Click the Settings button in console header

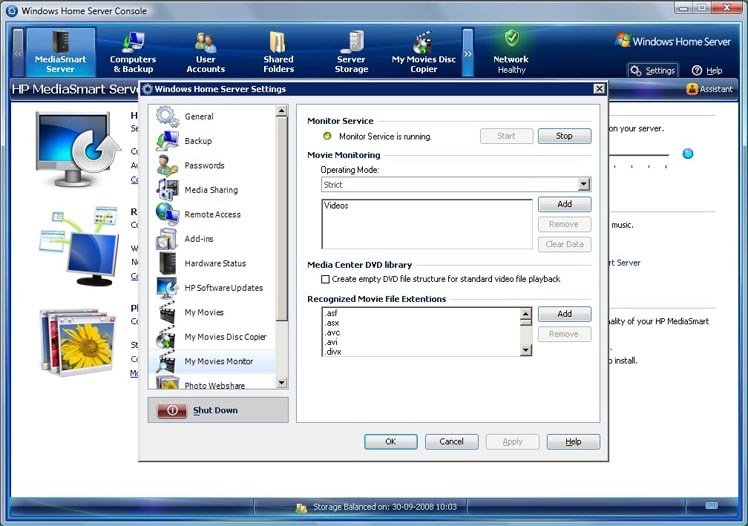click(x=653, y=71)
